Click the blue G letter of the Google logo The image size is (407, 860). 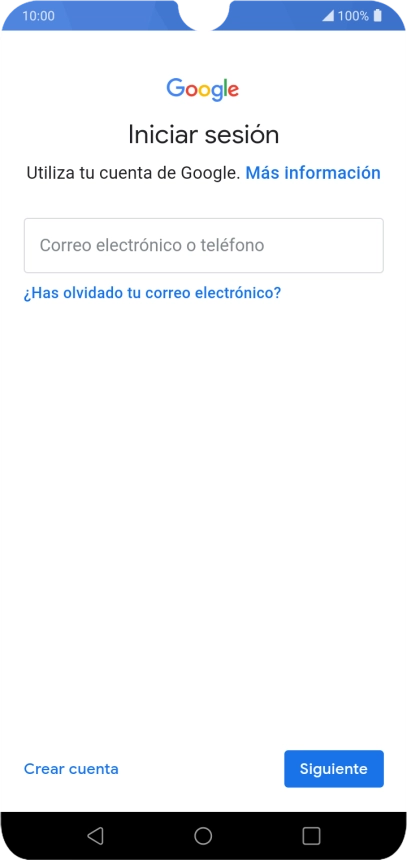point(176,88)
